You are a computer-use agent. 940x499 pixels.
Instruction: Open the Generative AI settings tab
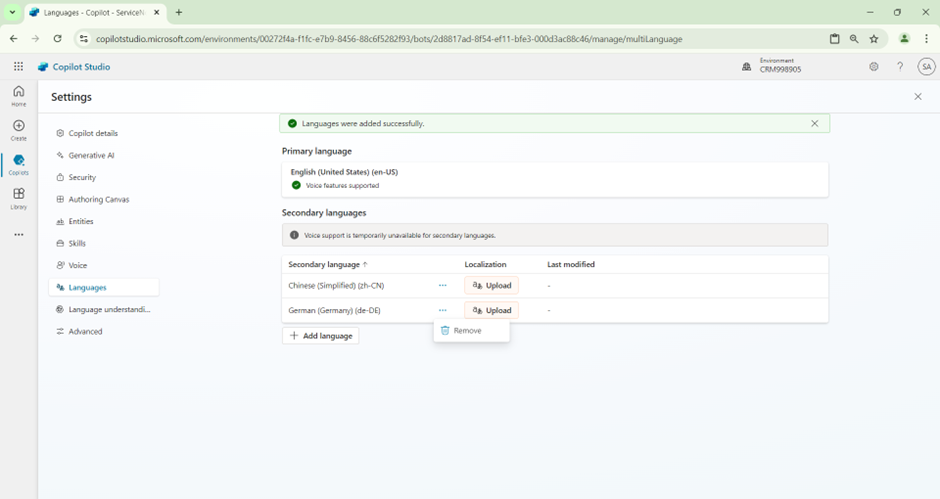coord(91,155)
